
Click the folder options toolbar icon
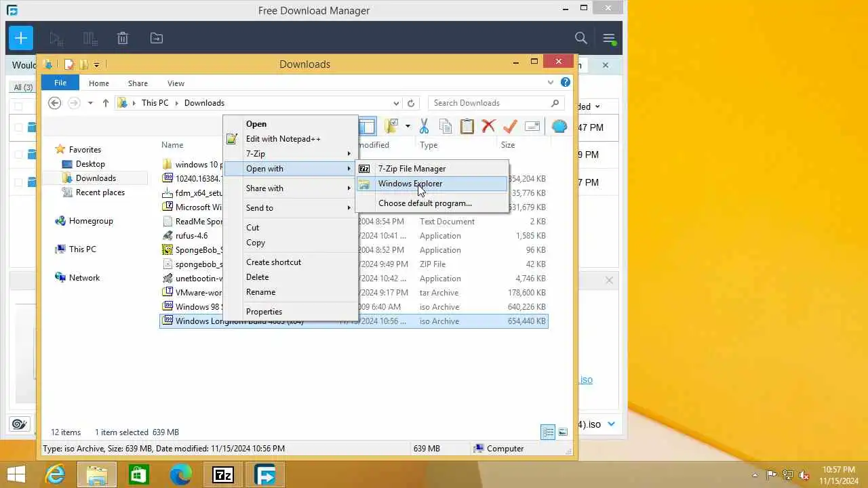pyautogui.click(x=391, y=126)
